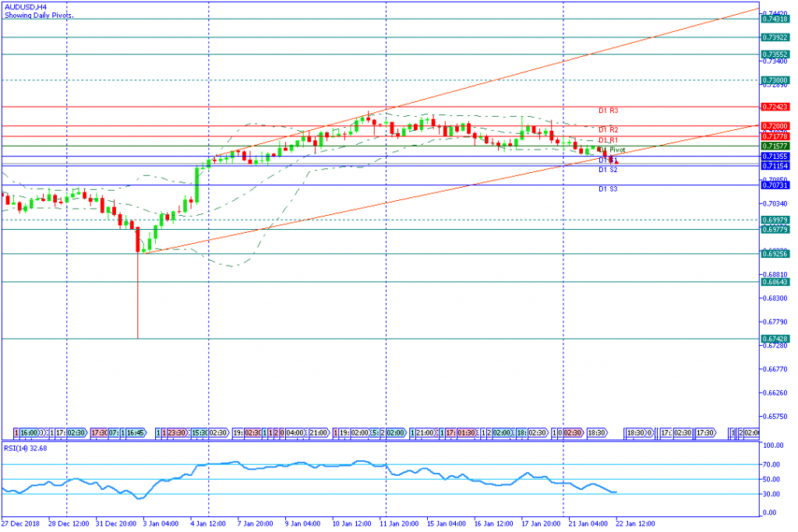
Task: Click the 04:00 event marker
Action: click(295, 432)
